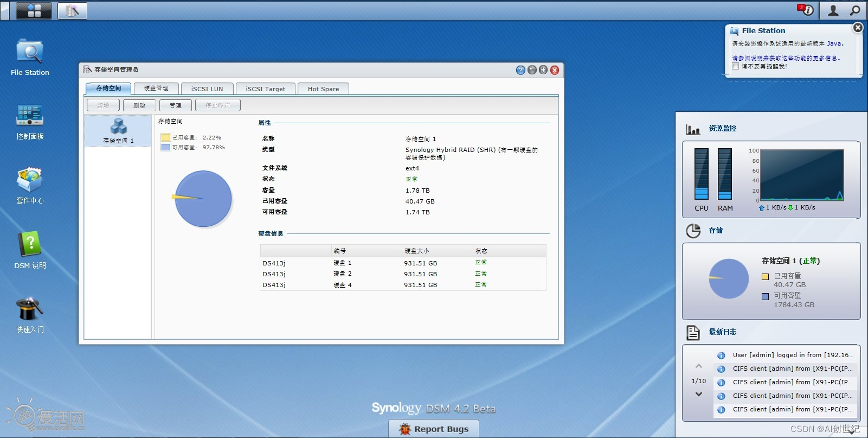Click the 状态 column header in disk table
Image resolution: width=868 pixels, height=438 pixels.
pyautogui.click(x=509, y=251)
